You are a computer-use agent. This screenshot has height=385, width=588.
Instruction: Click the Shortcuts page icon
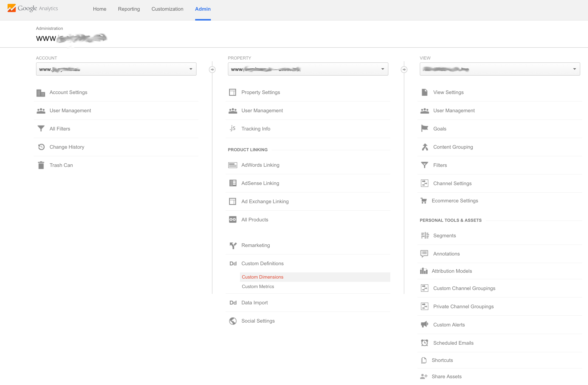click(424, 360)
